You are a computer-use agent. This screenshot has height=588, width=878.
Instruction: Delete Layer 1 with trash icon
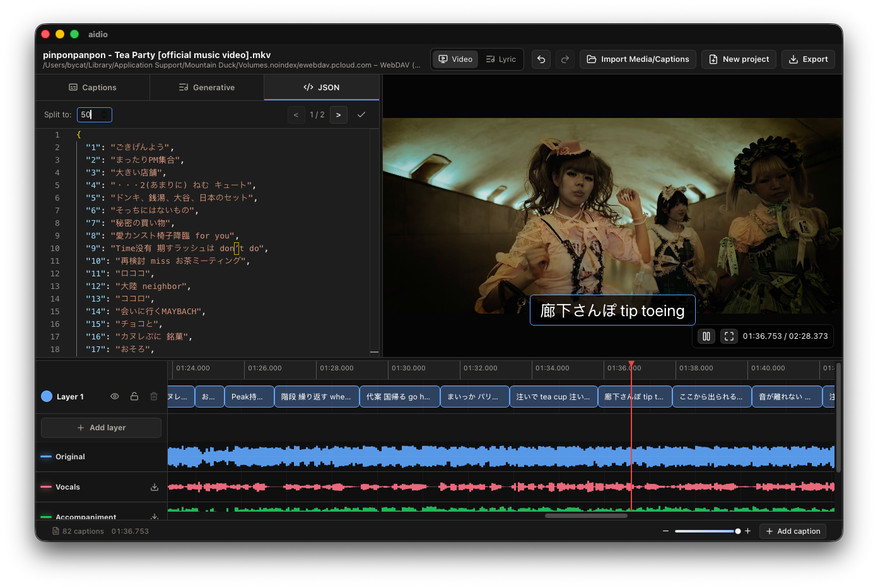click(154, 396)
